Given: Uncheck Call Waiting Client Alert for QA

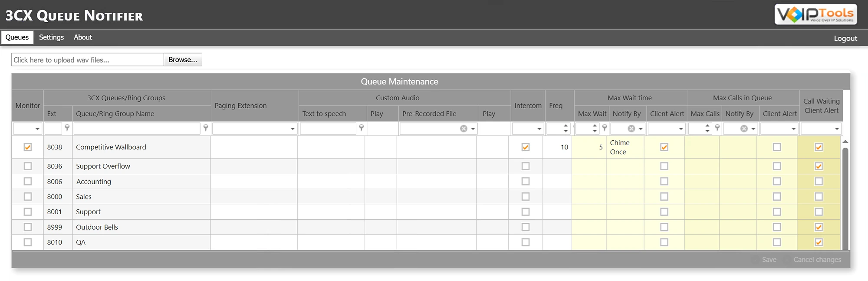Looking at the screenshot, I should (x=819, y=242).
